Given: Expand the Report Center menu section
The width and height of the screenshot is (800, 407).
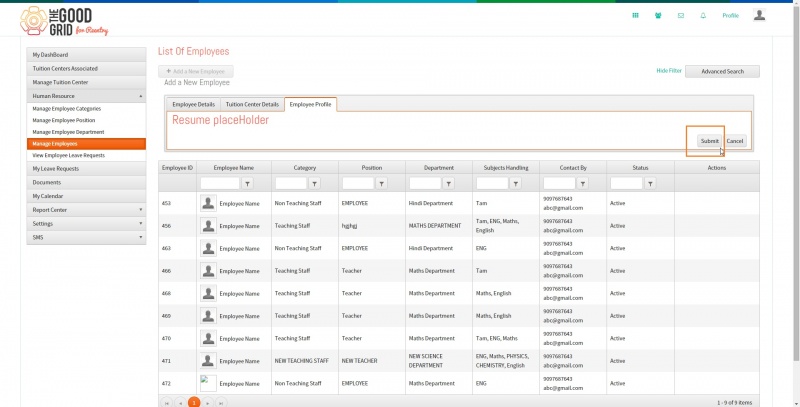Looking at the screenshot, I should click(x=86, y=210).
